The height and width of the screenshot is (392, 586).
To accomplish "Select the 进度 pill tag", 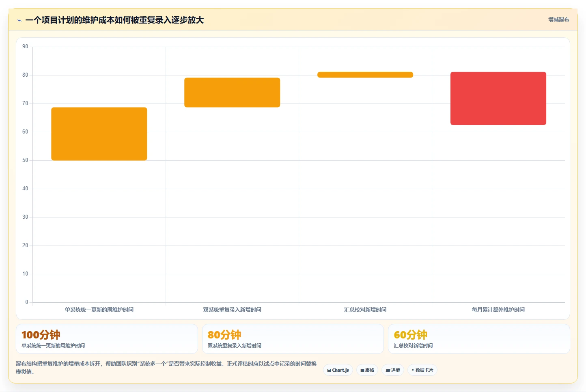I will click(393, 370).
